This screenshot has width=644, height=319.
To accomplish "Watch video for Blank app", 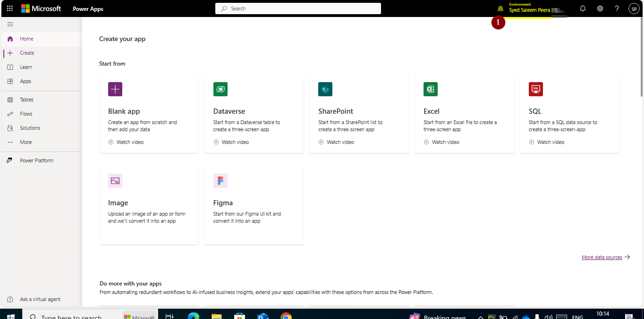I will click(126, 142).
